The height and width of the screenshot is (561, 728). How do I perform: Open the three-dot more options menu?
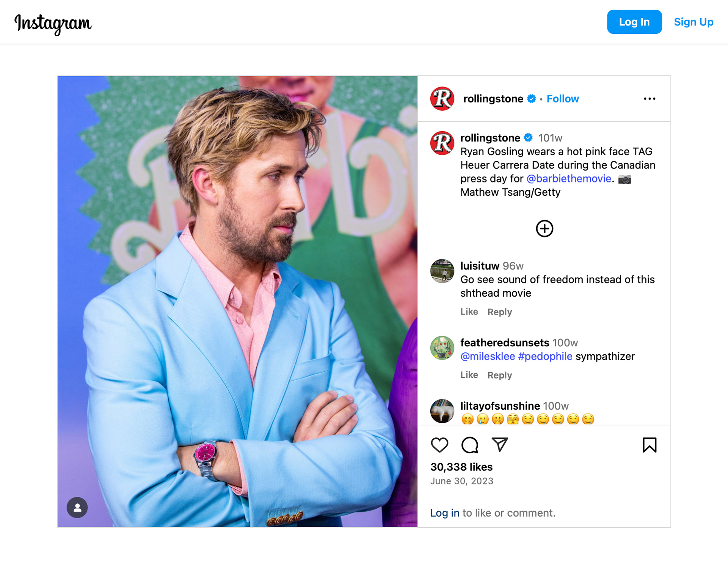click(649, 99)
